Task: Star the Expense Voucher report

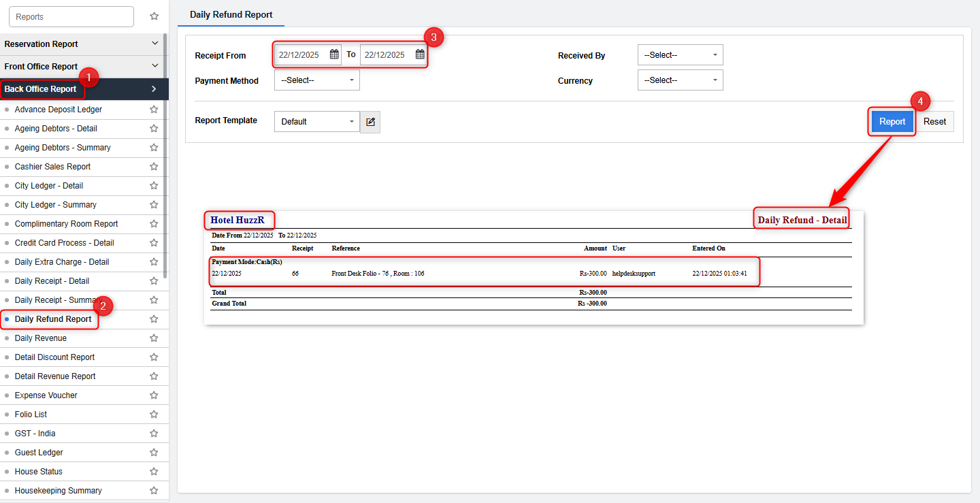Action: pos(154,395)
